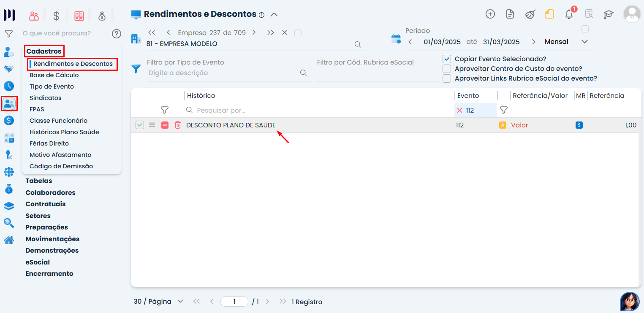Open the virtual assistant avatar
This screenshot has width=644, height=313.
(630, 302)
